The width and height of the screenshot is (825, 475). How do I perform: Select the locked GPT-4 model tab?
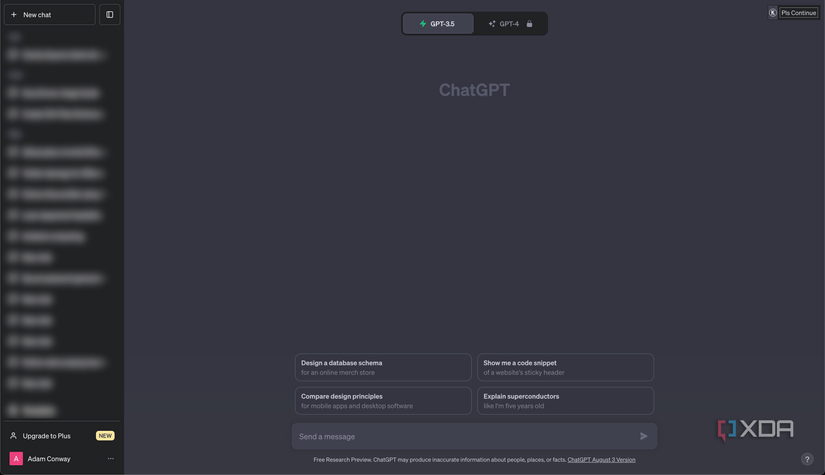tap(510, 24)
